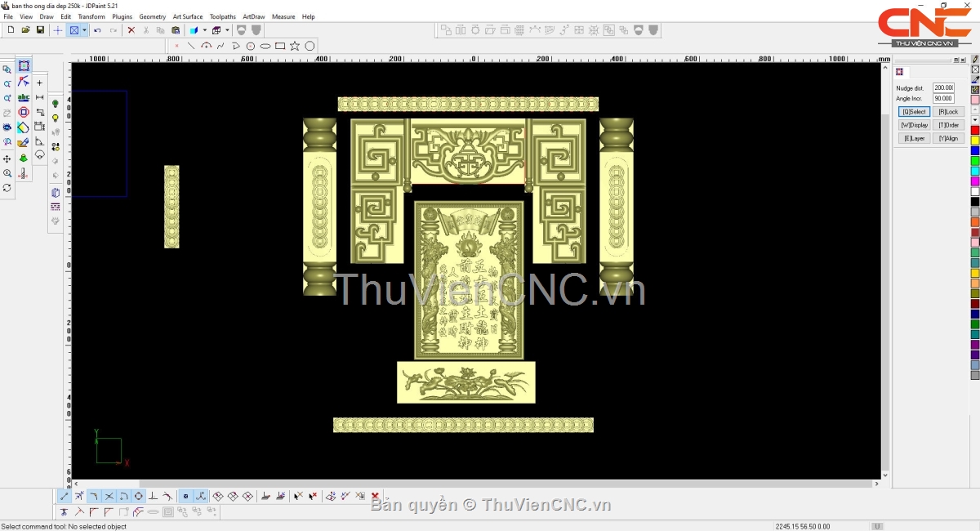The height and width of the screenshot is (531, 980).
Task: Click the Open file folder icon
Action: click(x=25, y=30)
